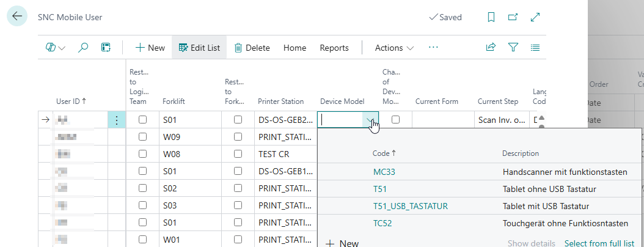The width and height of the screenshot is (644, 247).
Task: Expand the Device Model dropdown arrow
Action: pos(371,120)
